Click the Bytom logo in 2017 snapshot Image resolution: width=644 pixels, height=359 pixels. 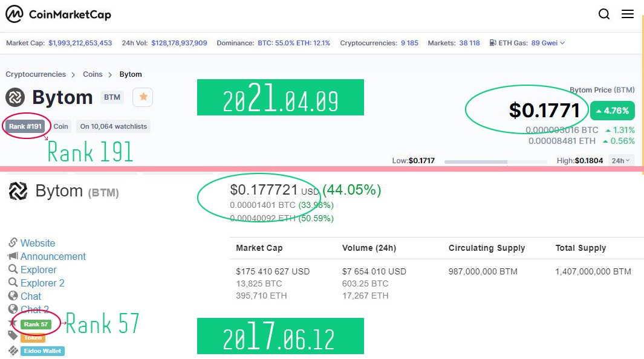18,191
